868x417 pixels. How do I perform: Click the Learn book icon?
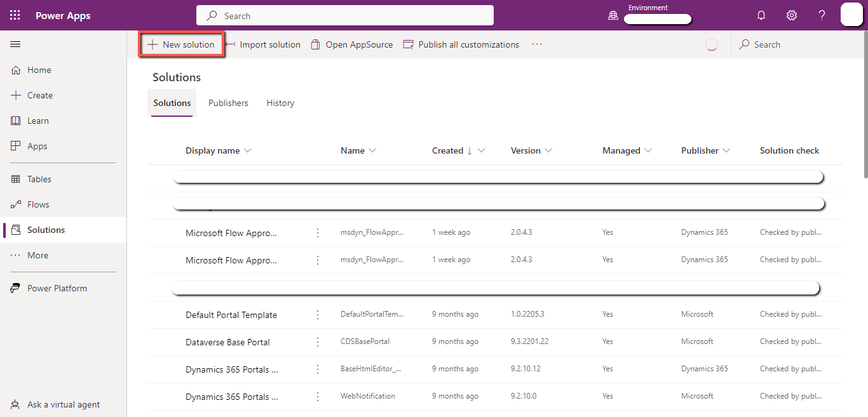tap(16, 121)
